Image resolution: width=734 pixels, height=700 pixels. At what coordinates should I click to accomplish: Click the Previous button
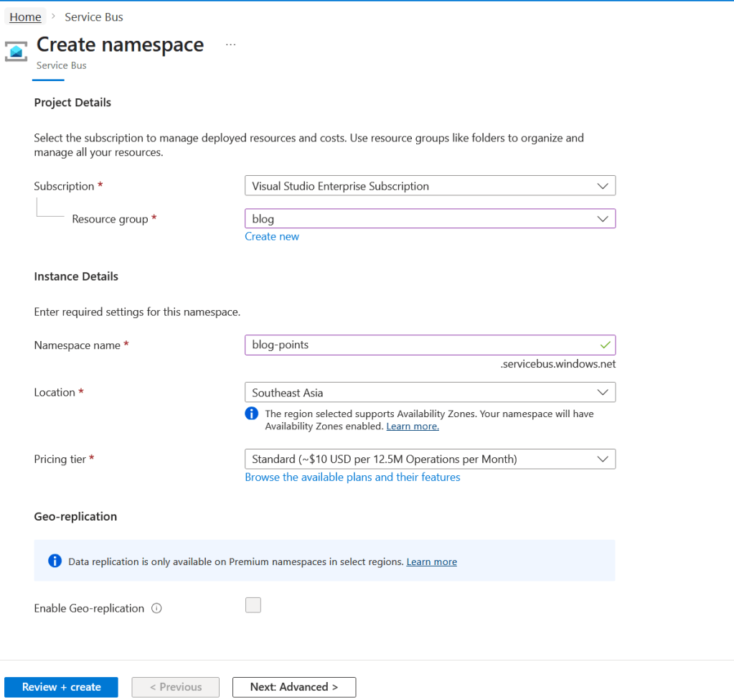(176, 687)
